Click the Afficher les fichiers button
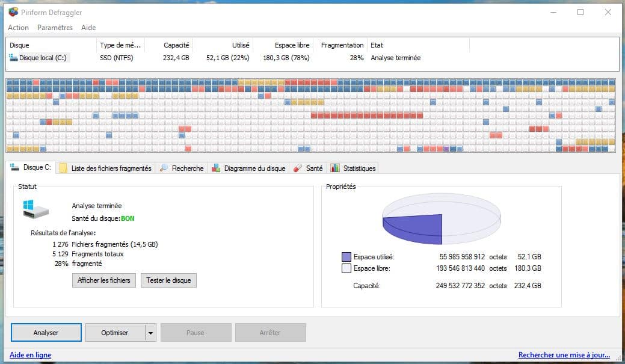This screenshot has width=625, height=364. click(104, 280)
